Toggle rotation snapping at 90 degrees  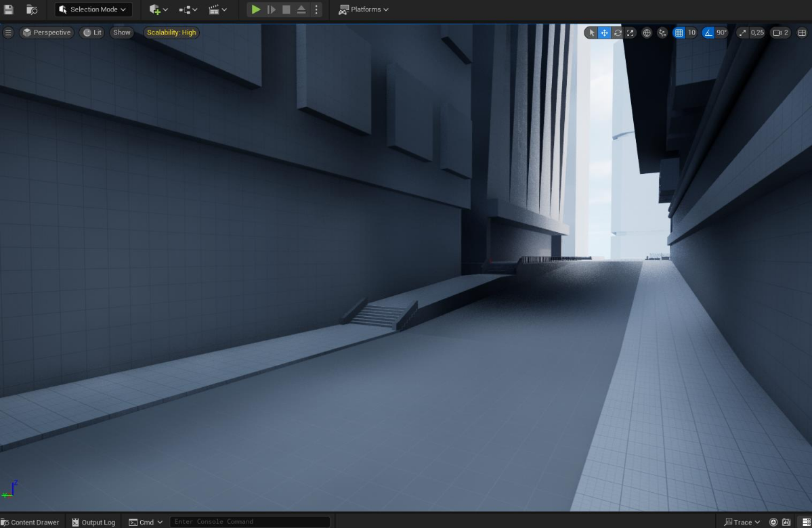pyautogui.click(x=709, y=32)
